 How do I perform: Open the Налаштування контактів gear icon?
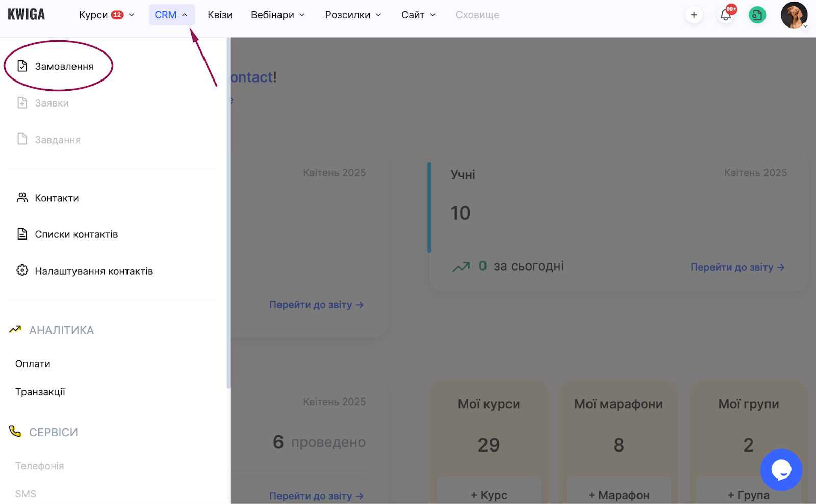tap(22, 270)
